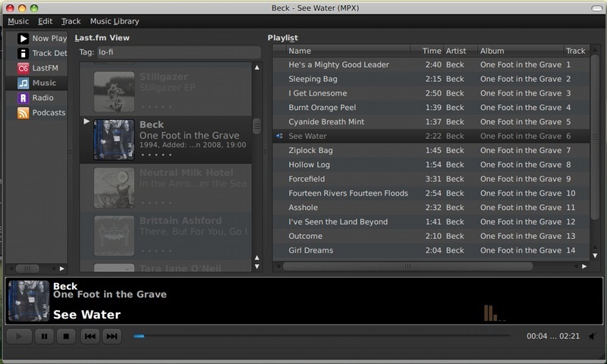Sort playlist by Track column header
This screenshot has width=607, height=364.
tap(576, 51)
